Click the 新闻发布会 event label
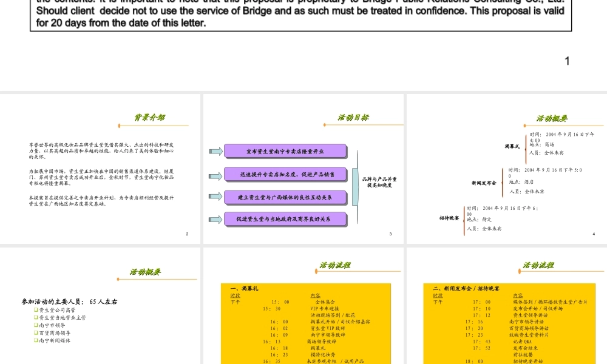The height and width of the screenshot is (364, 607). click(x=484, y=183)
